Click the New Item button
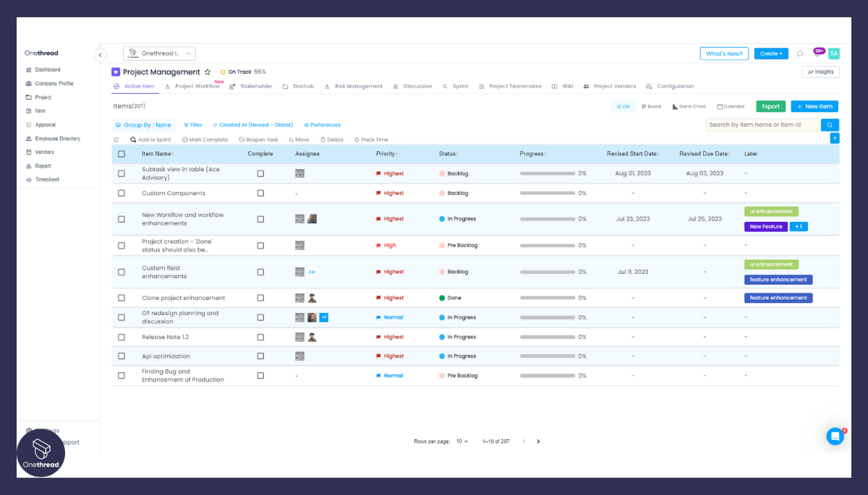This screenshot has height=495, width=868. pyautogui.click(x=814, y=106)
